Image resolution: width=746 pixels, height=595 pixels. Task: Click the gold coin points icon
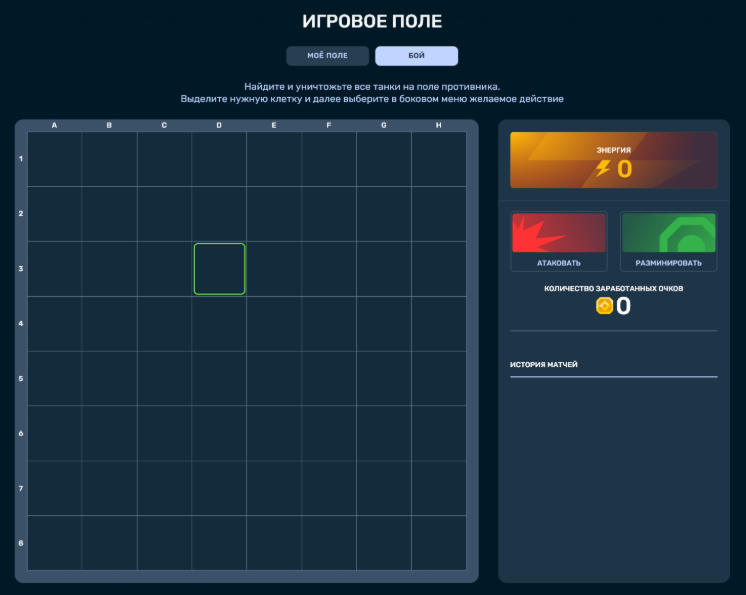coord(604,305)
